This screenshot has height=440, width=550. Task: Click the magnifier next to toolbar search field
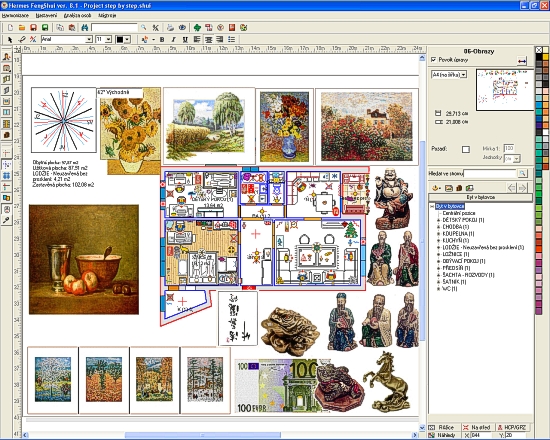pyautogui.click(x=143, y=27)
